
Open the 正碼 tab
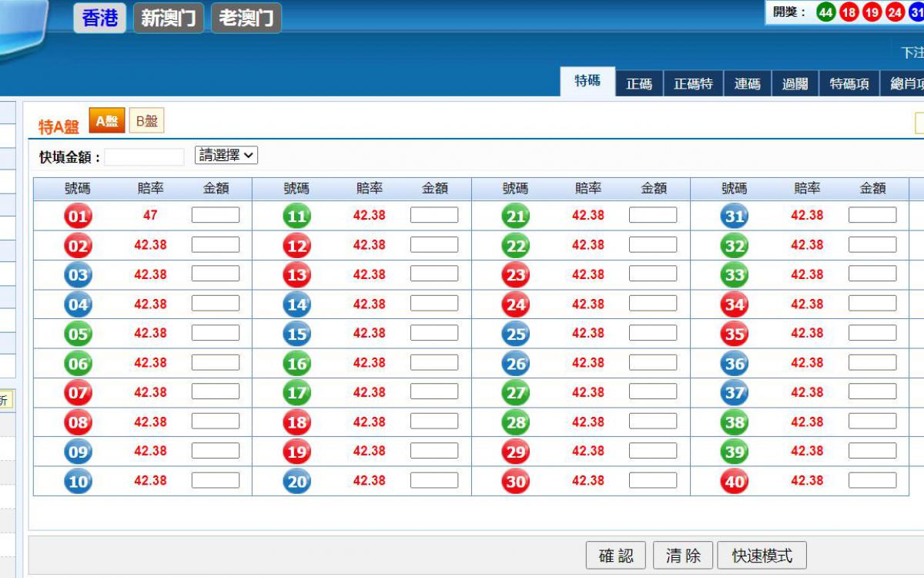(x=639, y=84)
